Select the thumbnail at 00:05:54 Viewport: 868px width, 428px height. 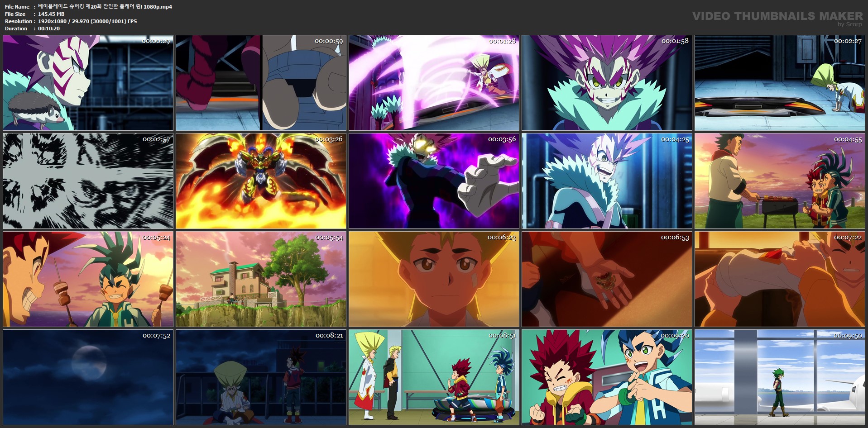261,279
